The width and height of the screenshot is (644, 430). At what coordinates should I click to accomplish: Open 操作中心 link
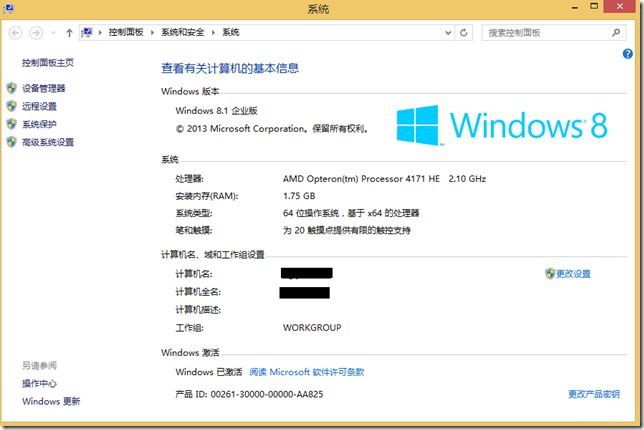[x=39, y=383]
